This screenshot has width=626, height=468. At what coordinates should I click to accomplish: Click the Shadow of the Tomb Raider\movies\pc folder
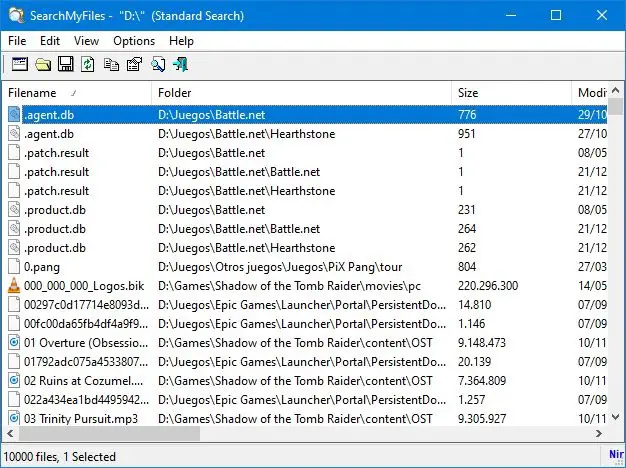(289, 286)
